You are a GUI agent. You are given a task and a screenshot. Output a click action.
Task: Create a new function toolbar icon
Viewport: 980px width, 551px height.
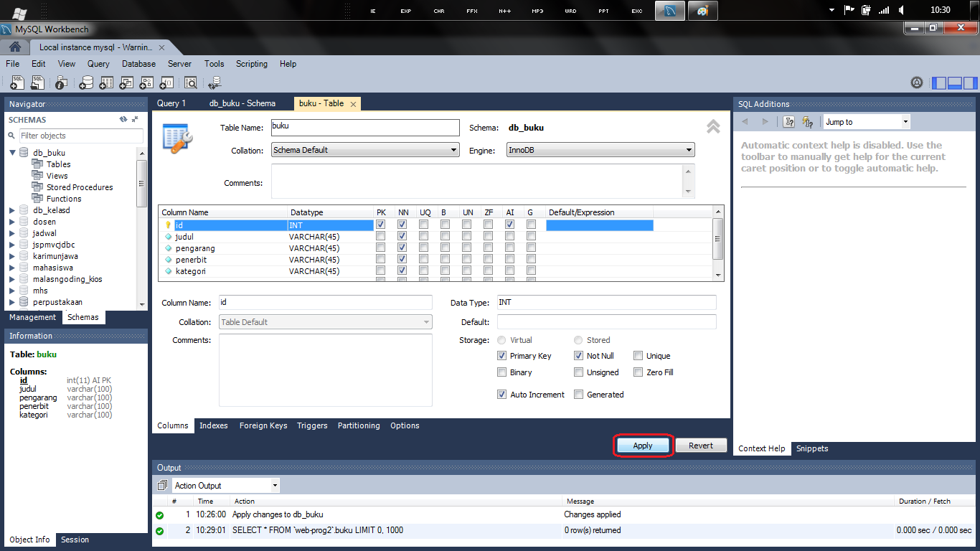(166, 83)
